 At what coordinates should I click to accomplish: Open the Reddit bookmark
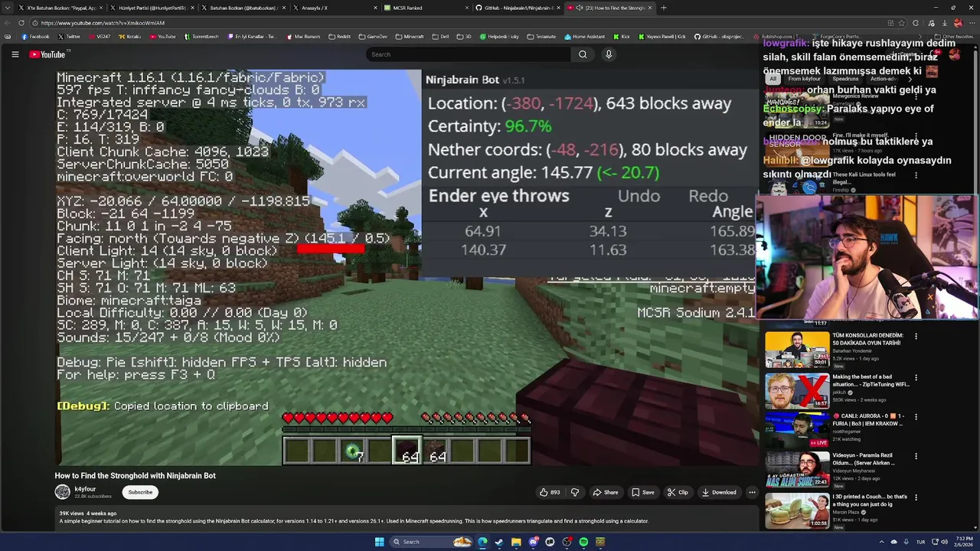pos(339,37)
